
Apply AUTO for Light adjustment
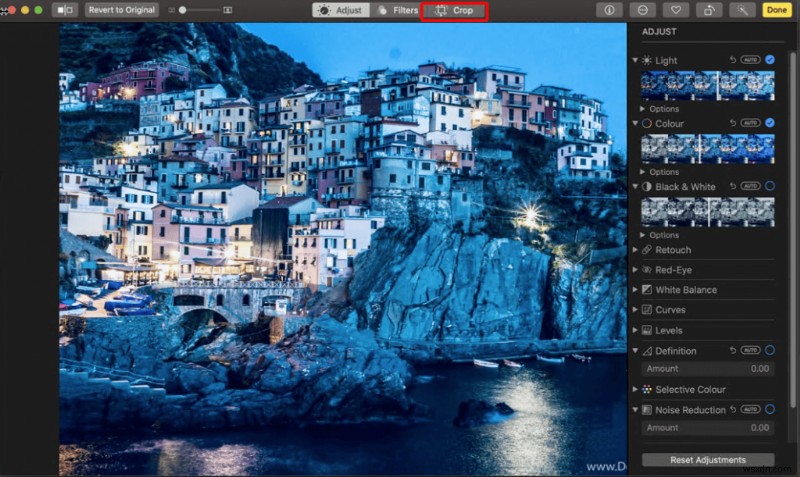click(751, 60)
